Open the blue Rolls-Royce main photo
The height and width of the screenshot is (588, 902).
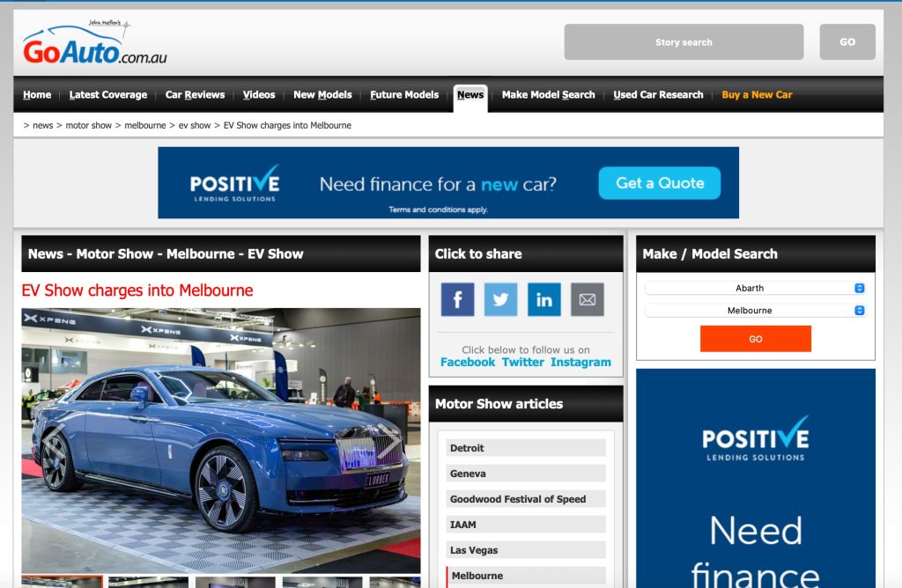221,440
